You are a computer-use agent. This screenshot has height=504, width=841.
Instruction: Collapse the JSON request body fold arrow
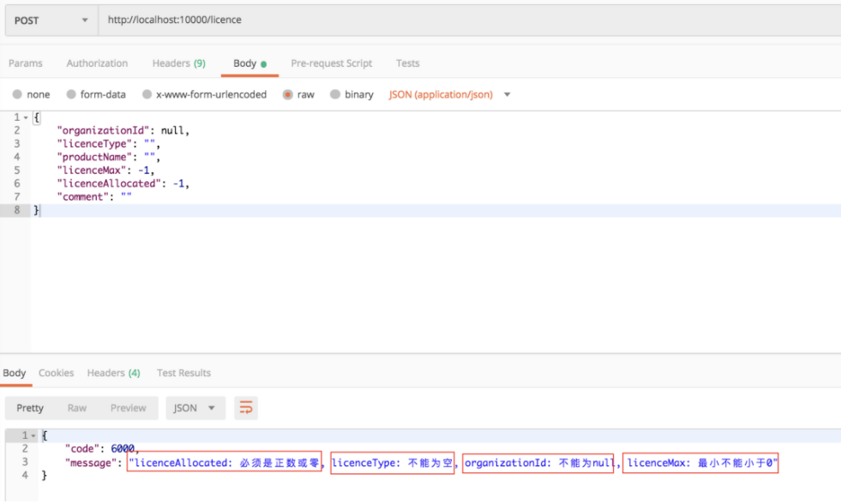click(26, 117)
